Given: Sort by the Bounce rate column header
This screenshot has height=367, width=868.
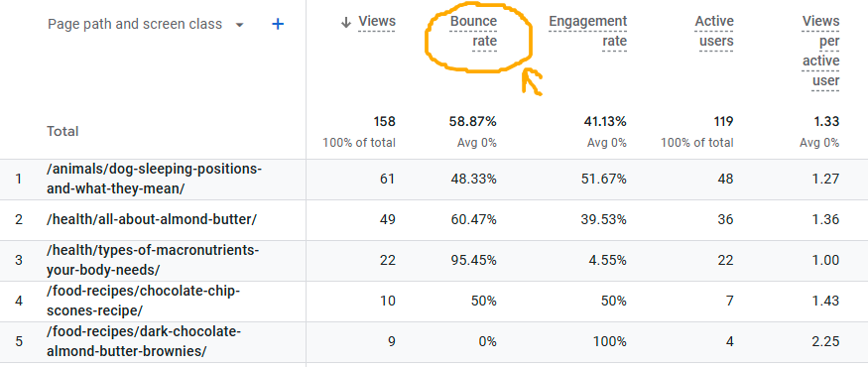Looking at the screenshot, I should 473,32.
